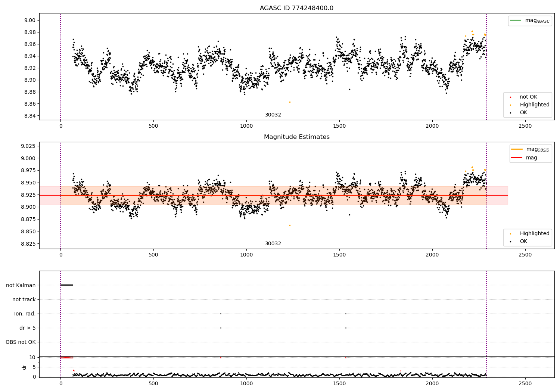Click the 'not OK' legend entry in the top plot
560x392 pixels.
(528, 97)
